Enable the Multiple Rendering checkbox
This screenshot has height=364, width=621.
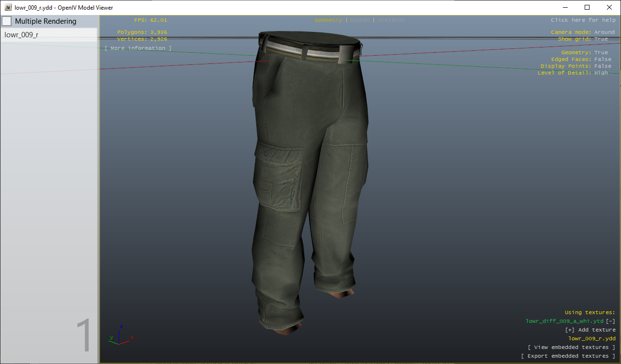(7, 21)
